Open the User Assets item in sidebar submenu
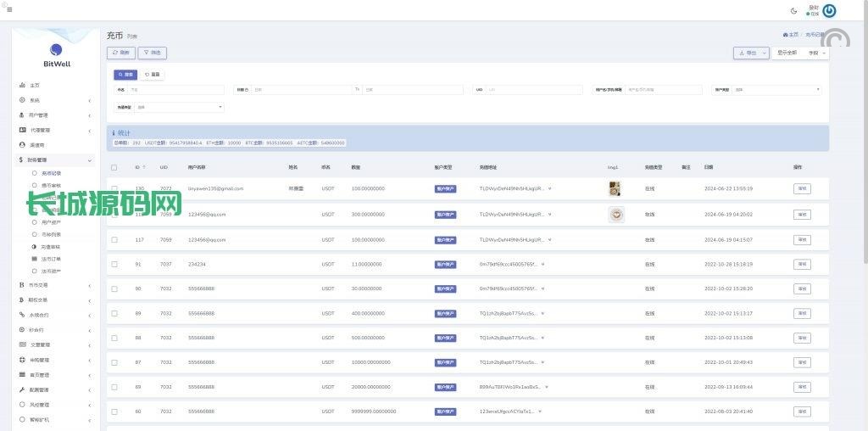868x431 pixels. pyautogui.click(x=51, y=221)
